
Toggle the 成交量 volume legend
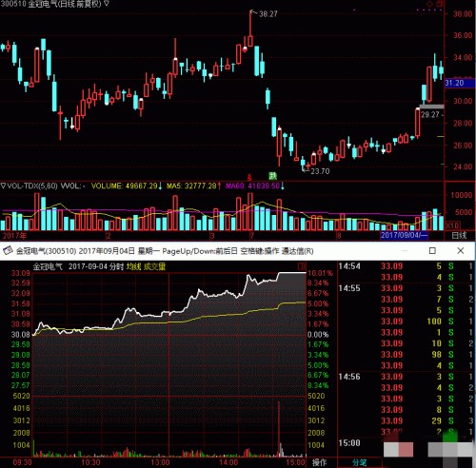(154, 266)
